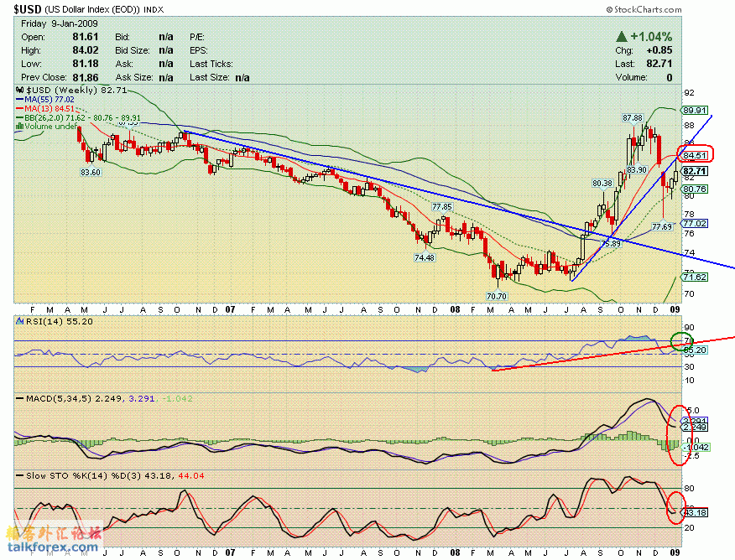
Task: Select the Last value 82.71 in header
Action: click(x=659, y=64)
